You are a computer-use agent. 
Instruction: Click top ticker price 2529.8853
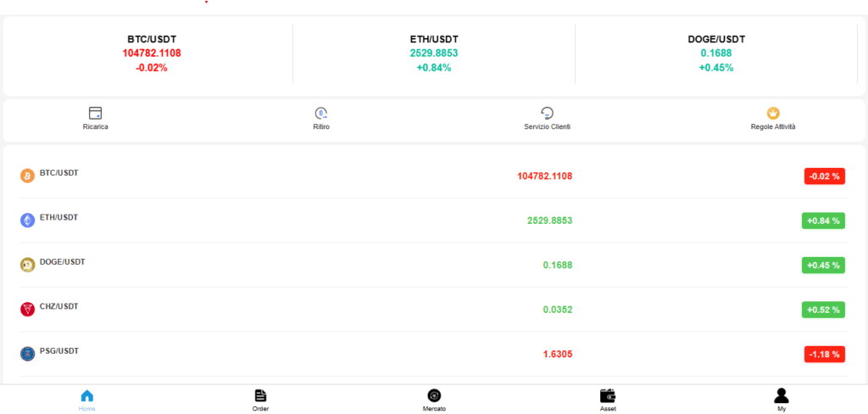(x=434, y=53)
